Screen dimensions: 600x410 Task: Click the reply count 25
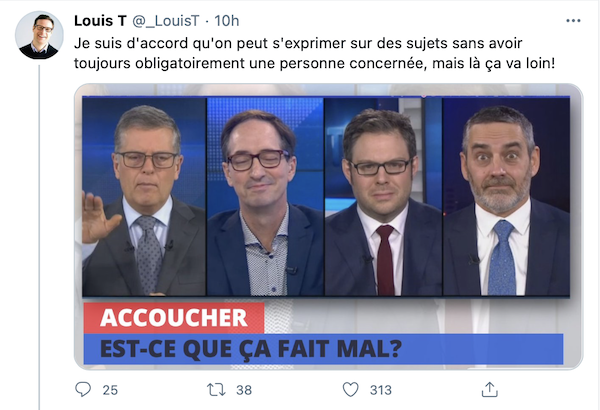(110, 390)
